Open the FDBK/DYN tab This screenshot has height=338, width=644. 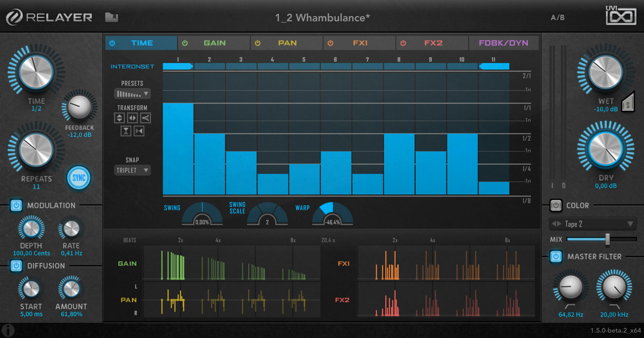click(x=504, y=43)
